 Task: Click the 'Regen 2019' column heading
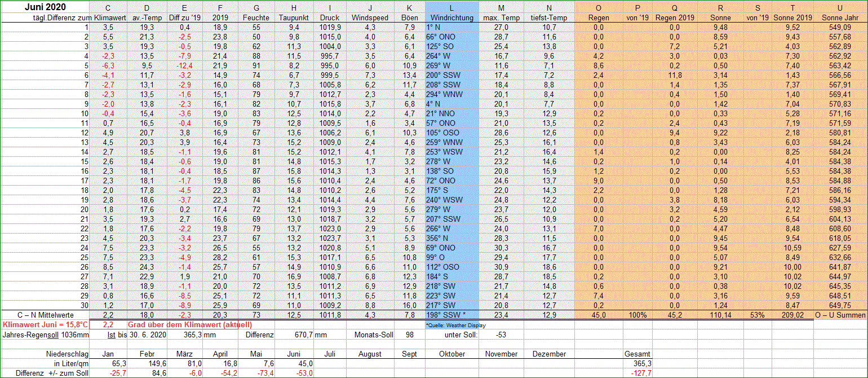click(x=675, y=17)
